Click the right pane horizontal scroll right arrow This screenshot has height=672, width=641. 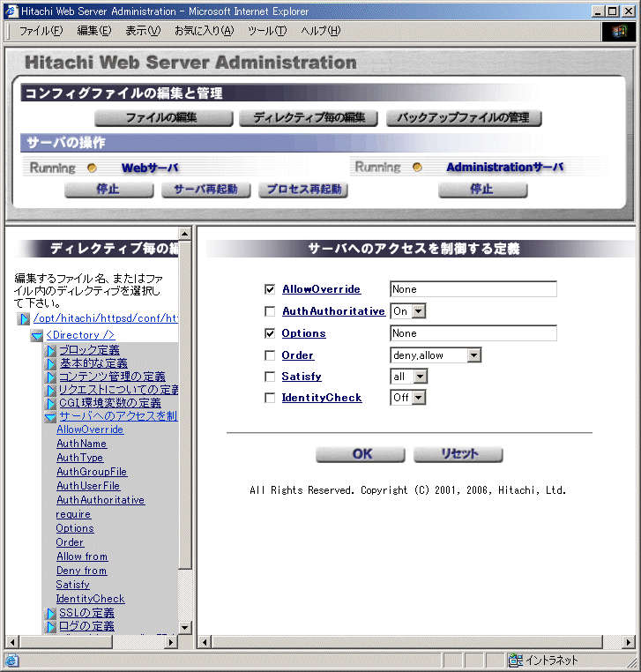click(x=628, y=642)
